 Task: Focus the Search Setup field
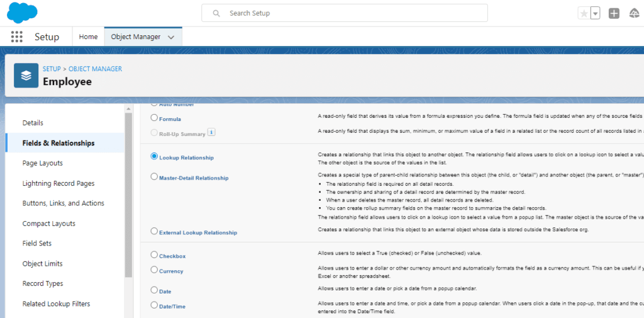coord(344,13)
